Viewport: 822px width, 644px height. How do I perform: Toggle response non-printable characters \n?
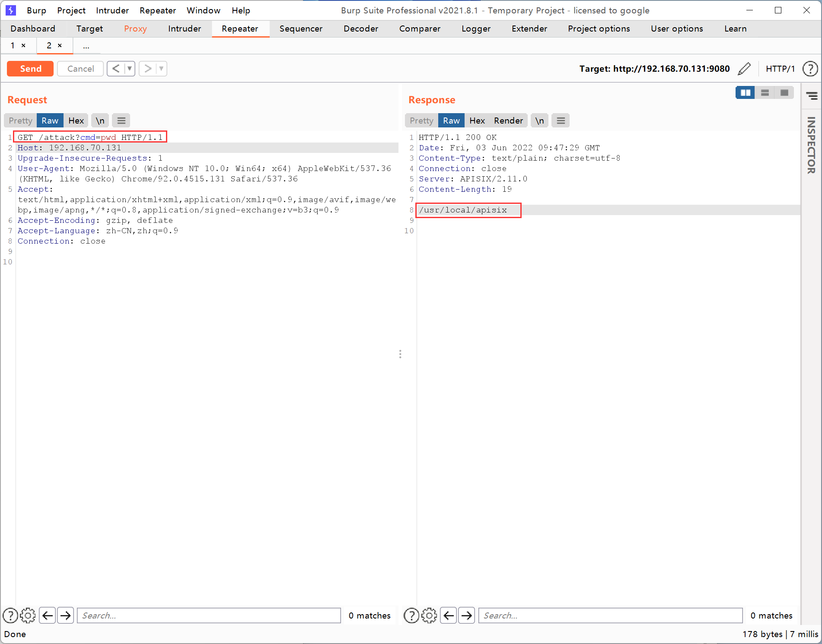(x=540, y=121)
